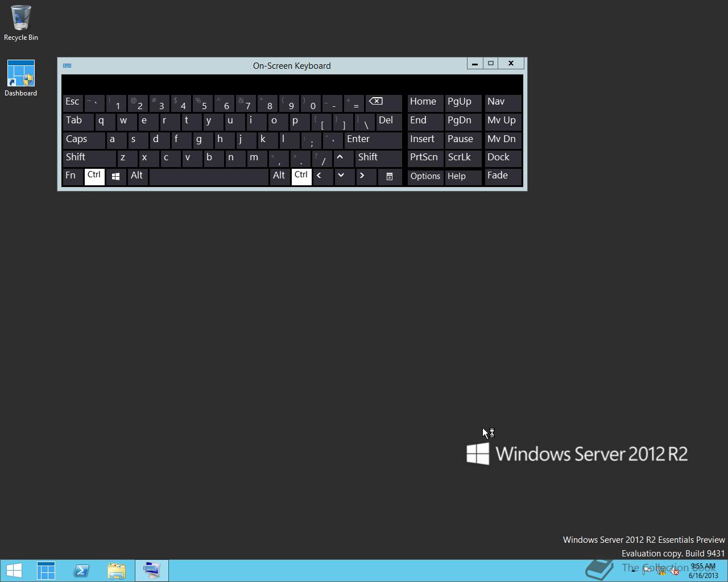Click the up arrow key
The width and height of the screenshot is (728, 582).
tap(343, 158)
